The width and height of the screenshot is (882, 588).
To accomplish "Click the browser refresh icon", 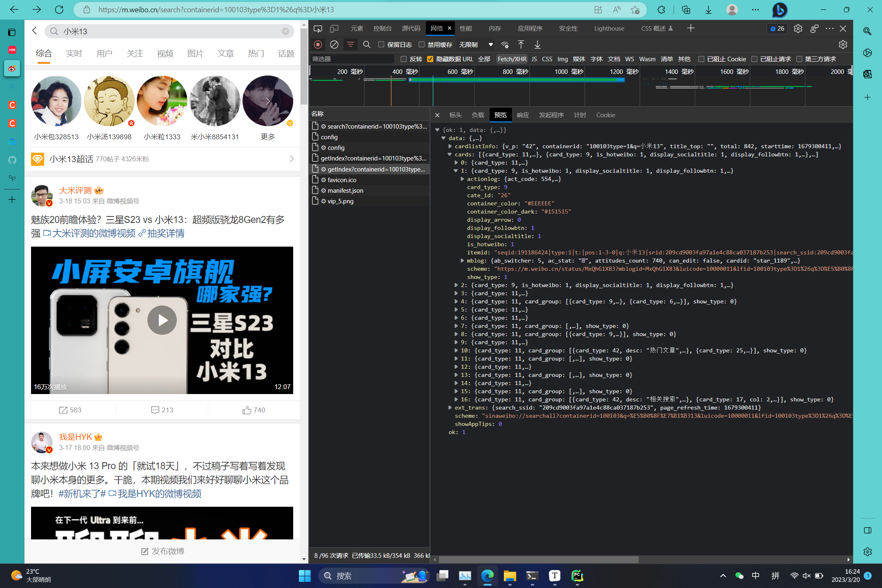I will [x=59, y=10].
